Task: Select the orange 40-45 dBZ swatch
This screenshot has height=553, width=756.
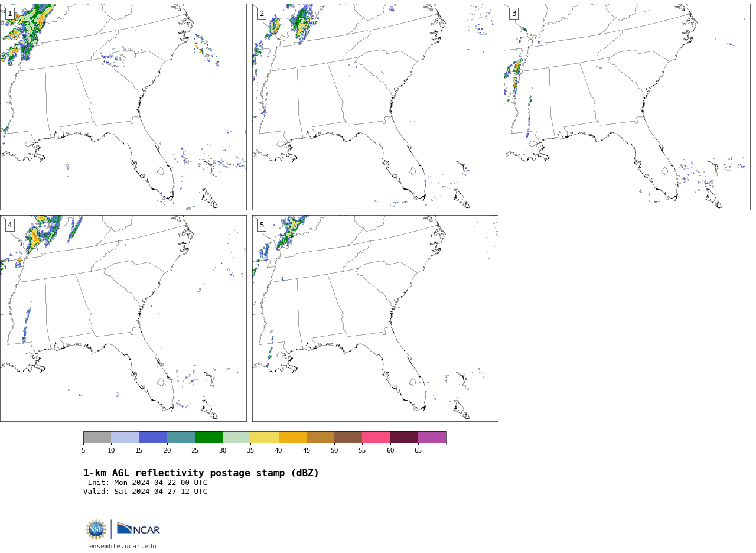Action: pyautogui.click(x=292, y=437)
